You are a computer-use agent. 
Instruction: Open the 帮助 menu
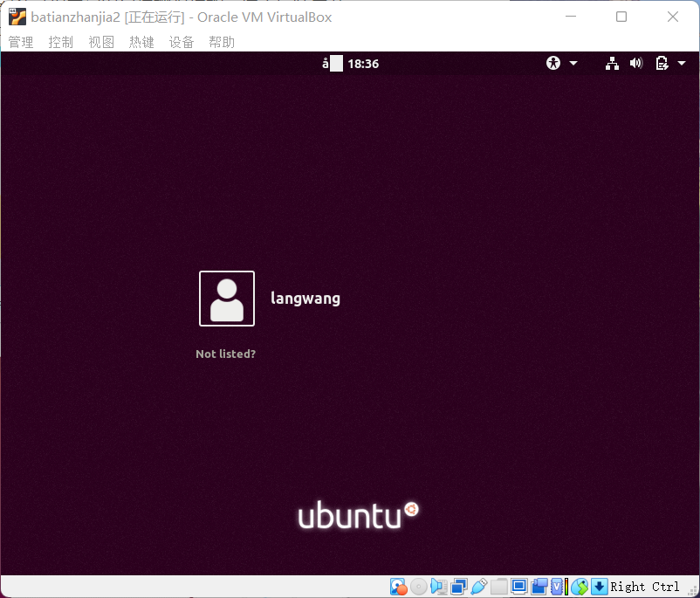(x=222, y=42)
